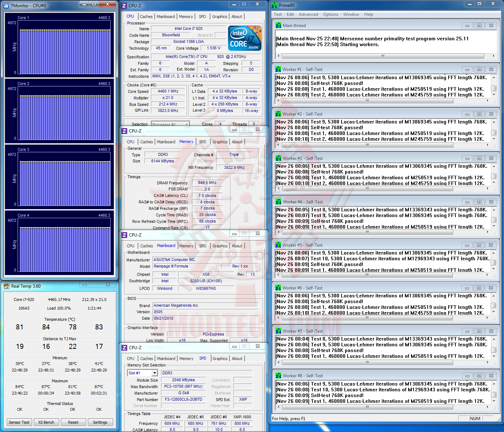Image resolution: width=504 pixels, height=432 pixels.
Task: Select CPU tab in the Memory timings CPU-Z window
Action: point(130,142)
